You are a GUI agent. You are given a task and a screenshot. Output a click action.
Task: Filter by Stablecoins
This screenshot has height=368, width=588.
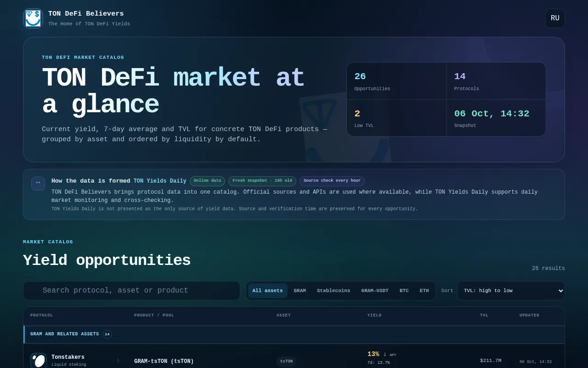[334, 291]
